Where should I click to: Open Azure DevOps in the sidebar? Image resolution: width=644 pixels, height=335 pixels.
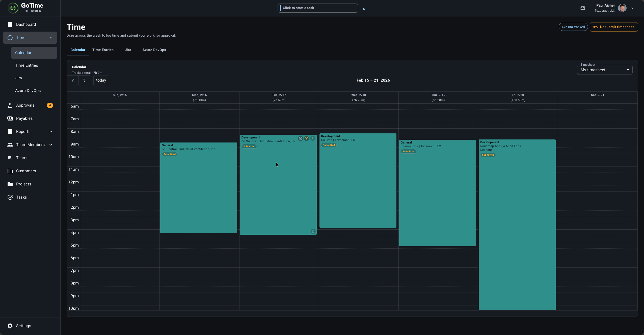pyautogui.click(x=34, y=91)
